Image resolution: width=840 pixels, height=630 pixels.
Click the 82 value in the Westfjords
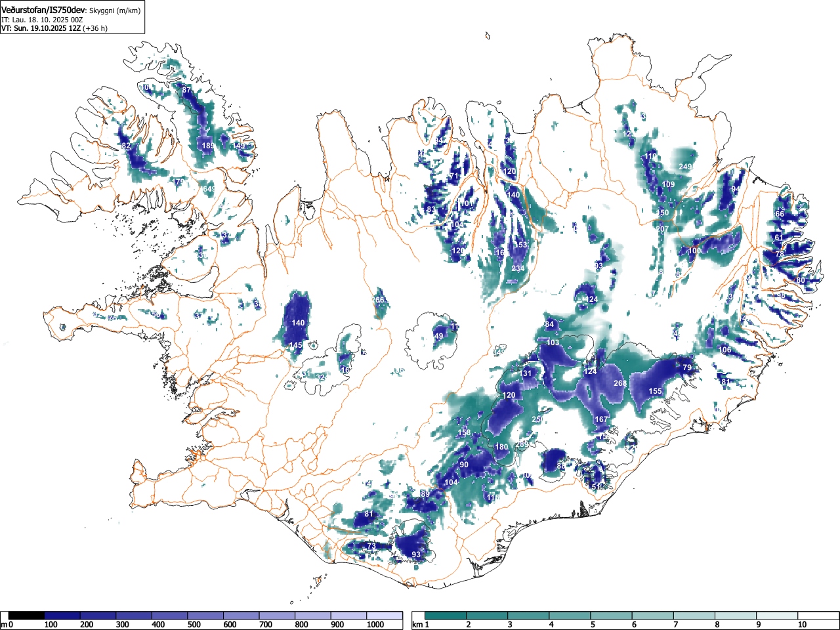coord(126,146)
